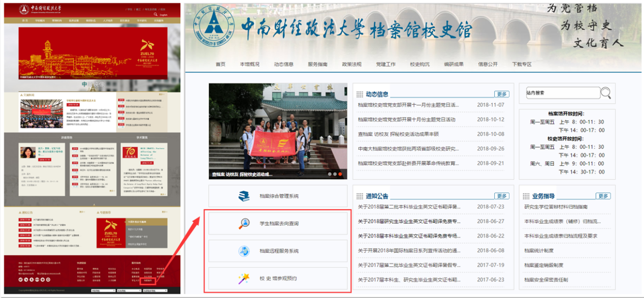Select the first carousel dot on the photo
Viewport: 644px width, 298px height.
point(330,174)
